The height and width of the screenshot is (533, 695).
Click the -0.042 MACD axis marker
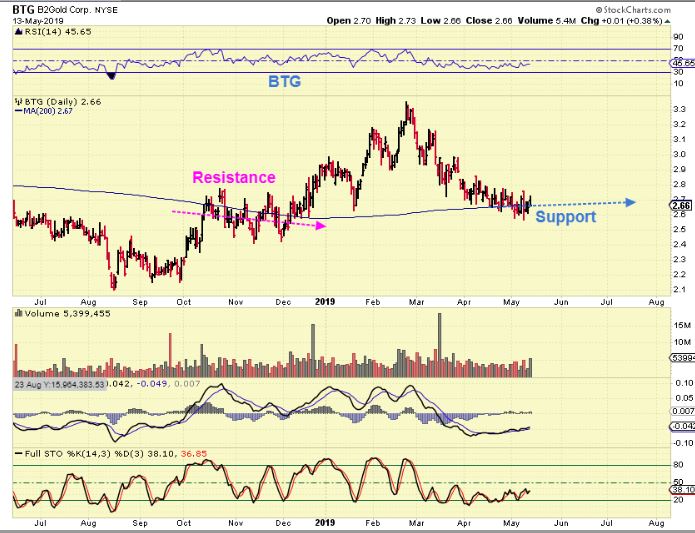click(x=682, y=426)
